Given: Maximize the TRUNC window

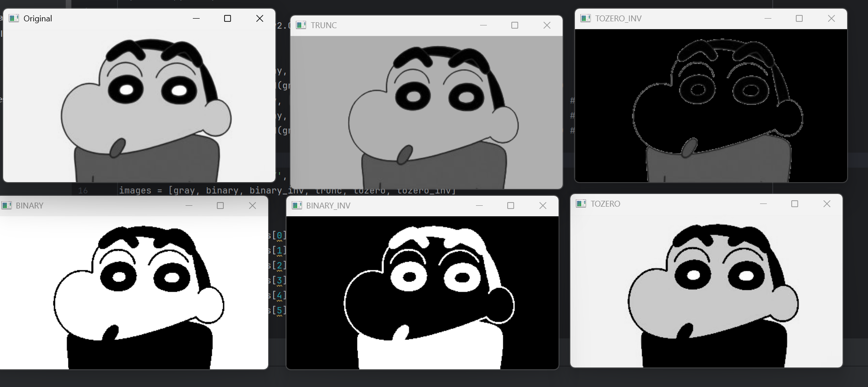Looking at the screenshot, I should click(515, 25).
